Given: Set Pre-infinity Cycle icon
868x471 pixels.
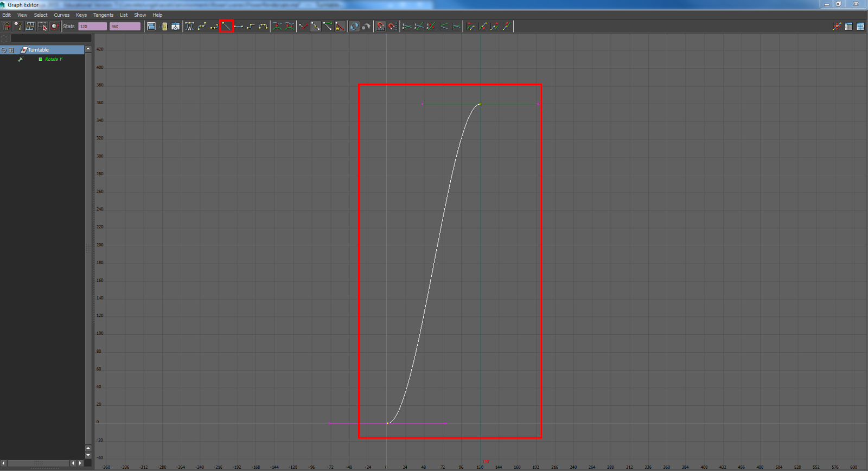Looking at the screenshot, I should pos(470,26).
